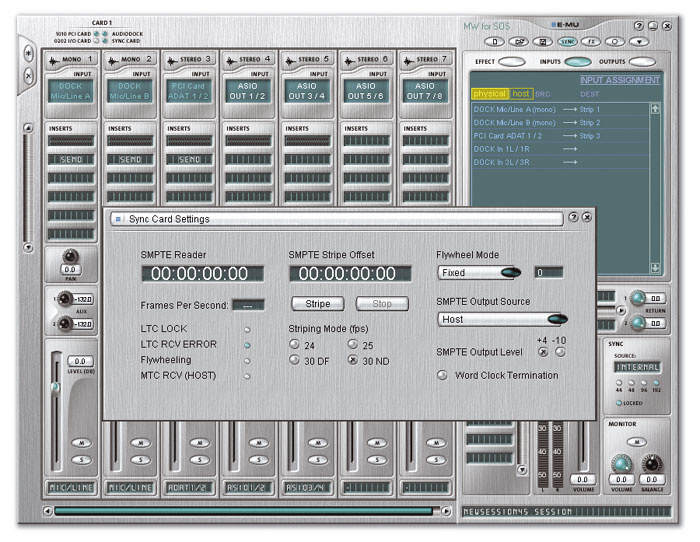Click the SYNC toolbar button
This screenshot has height=542, width=700.
[x=567, y=41]
